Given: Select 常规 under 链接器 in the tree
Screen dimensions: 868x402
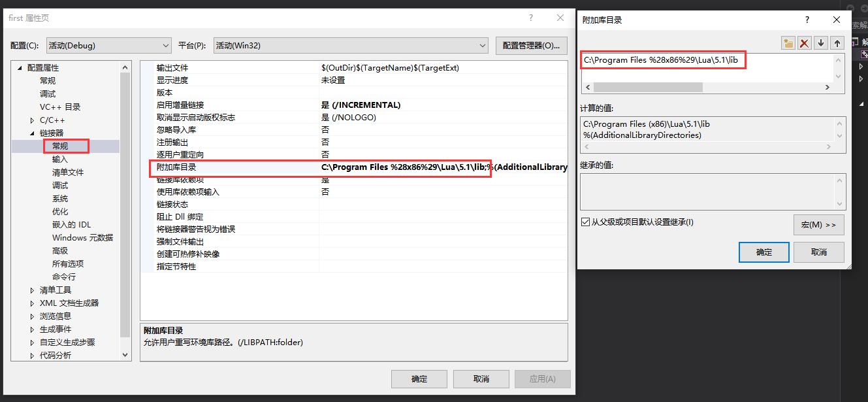Looking at the screenshot, I should click(x=60, y=146).
